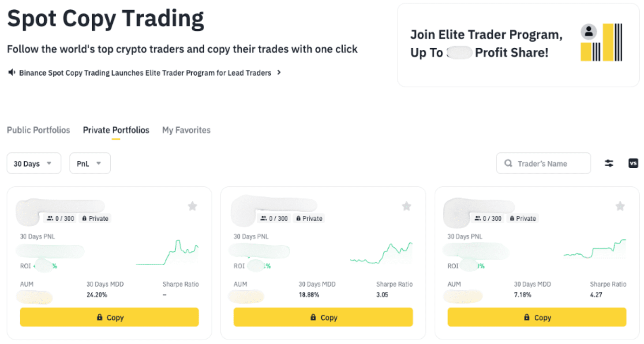Click the chevron after the Elite Trader announcement

279,72
